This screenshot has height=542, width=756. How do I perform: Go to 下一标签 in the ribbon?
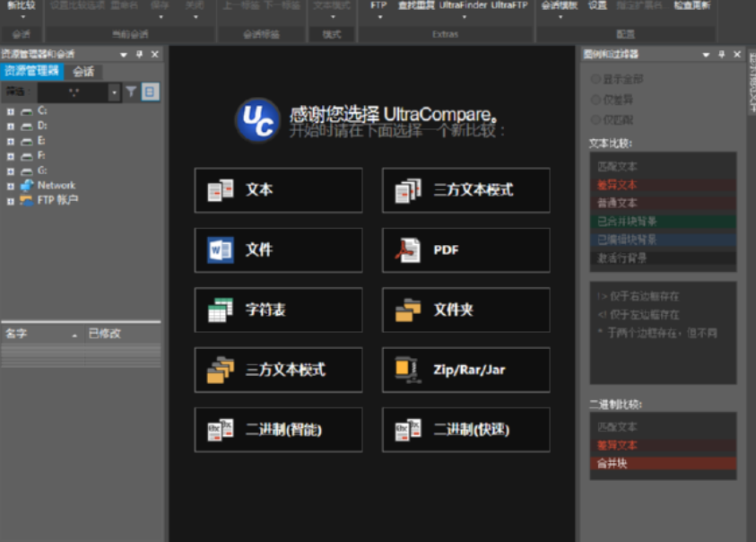283,5
